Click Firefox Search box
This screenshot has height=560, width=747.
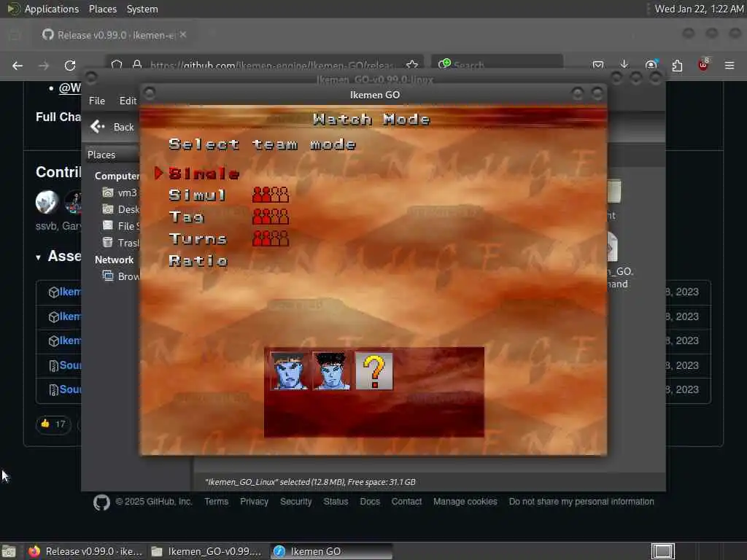[x=498, y=65]
